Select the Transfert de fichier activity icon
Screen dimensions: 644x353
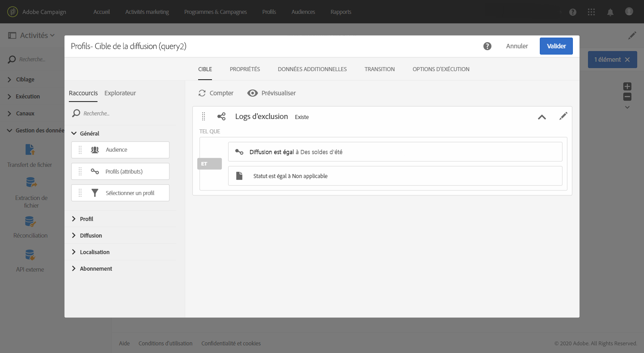pos(30,149)
